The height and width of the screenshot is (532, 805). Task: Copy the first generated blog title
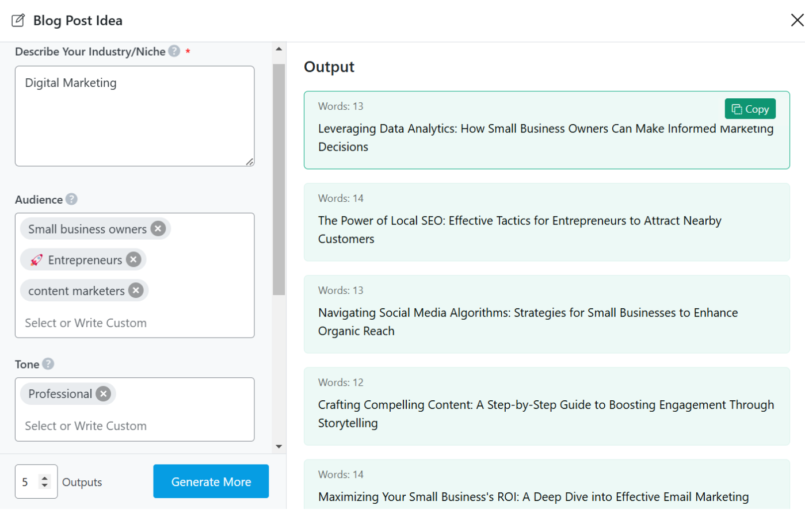[750, 109]
